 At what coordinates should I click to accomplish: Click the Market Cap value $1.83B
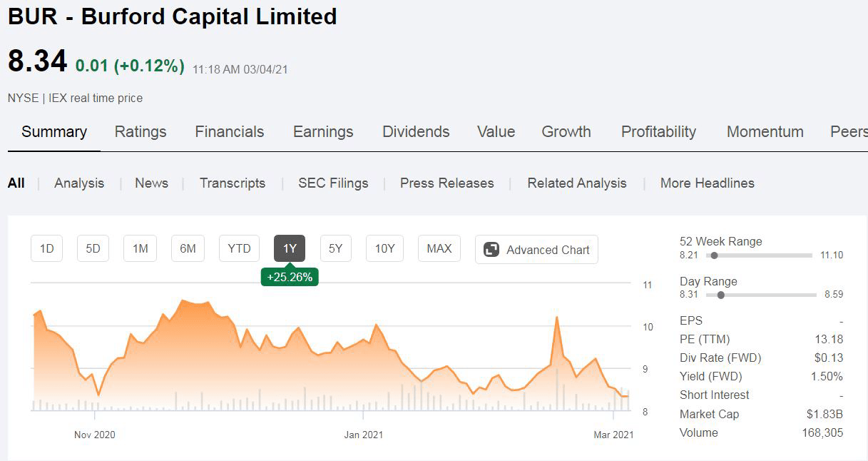[x=824, y=414]
